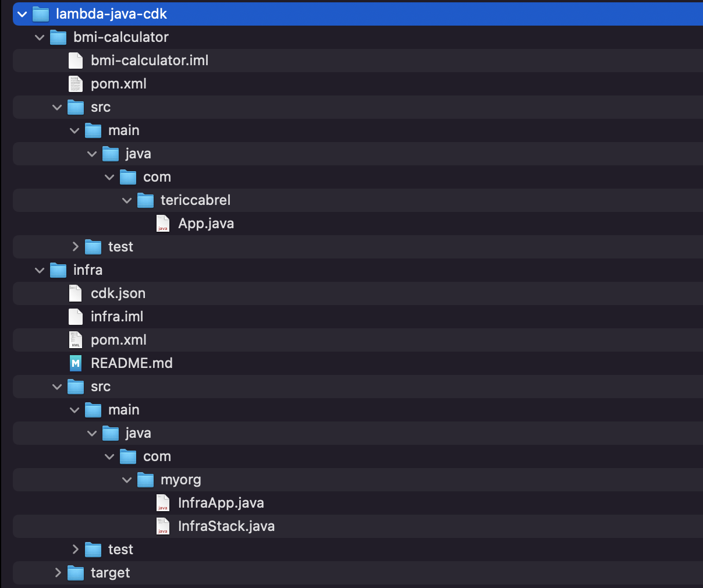The width and height of the screenshot is (703, 588).
Task: Select the infra.iml file row
Action: [358, 317]
